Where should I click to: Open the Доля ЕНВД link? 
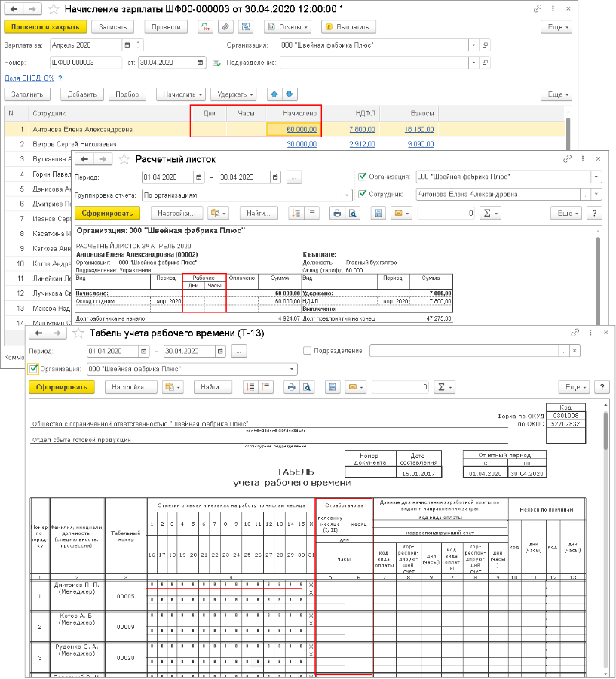click(x=29, y=78)
